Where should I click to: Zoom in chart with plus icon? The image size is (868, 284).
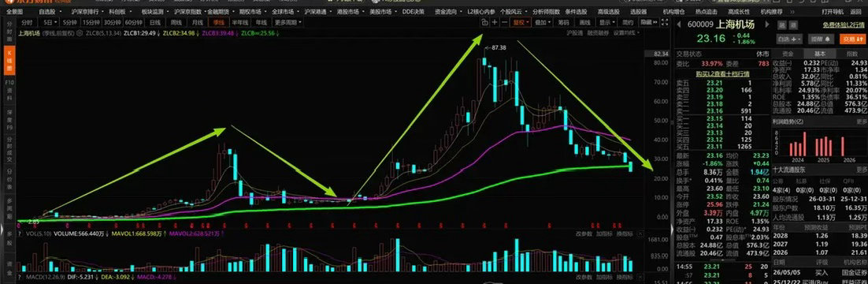[495, 22]
